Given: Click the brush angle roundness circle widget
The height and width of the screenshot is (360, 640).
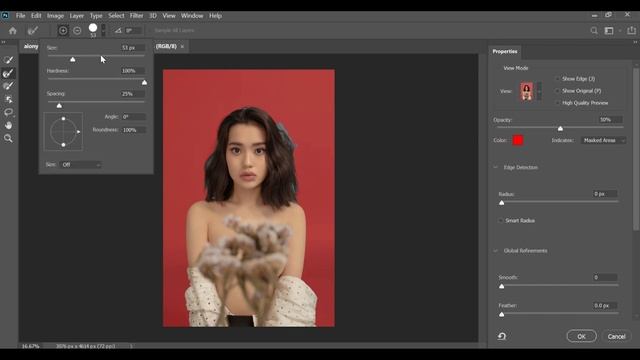Looking at the screenshot, I should 63,131.
